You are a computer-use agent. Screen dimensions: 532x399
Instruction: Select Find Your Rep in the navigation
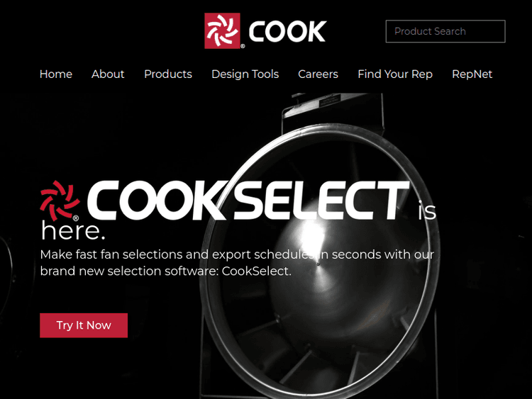coord(395,74)
